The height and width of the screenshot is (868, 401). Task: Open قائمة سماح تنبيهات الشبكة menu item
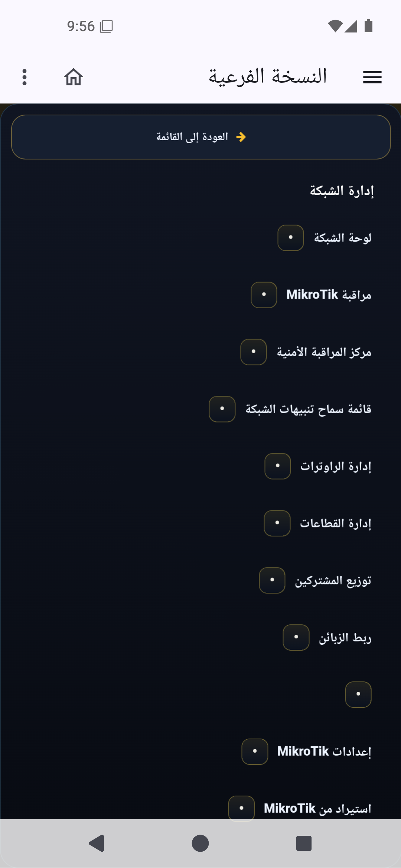[x=290, y=409]
